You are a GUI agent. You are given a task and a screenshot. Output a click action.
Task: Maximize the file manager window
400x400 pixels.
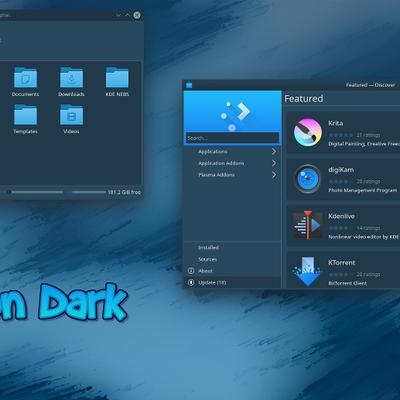pyautogui.click(x=127, y=15)
